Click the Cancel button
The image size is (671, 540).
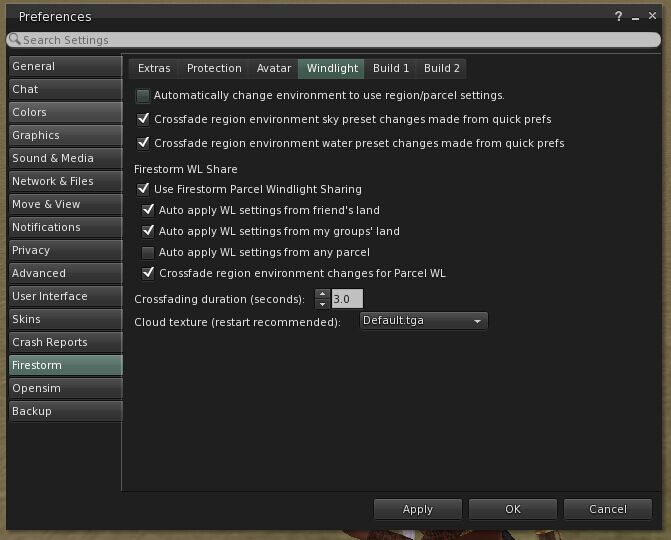(608, 509)
